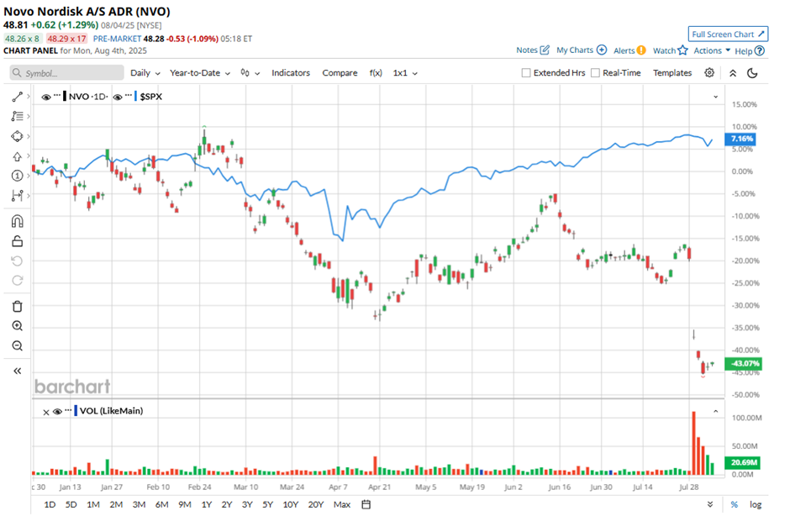Image resolution: width=790 pixels, height=532 pixels.
Task: Select the 5Y time range
Action: (x=267, y=505)
